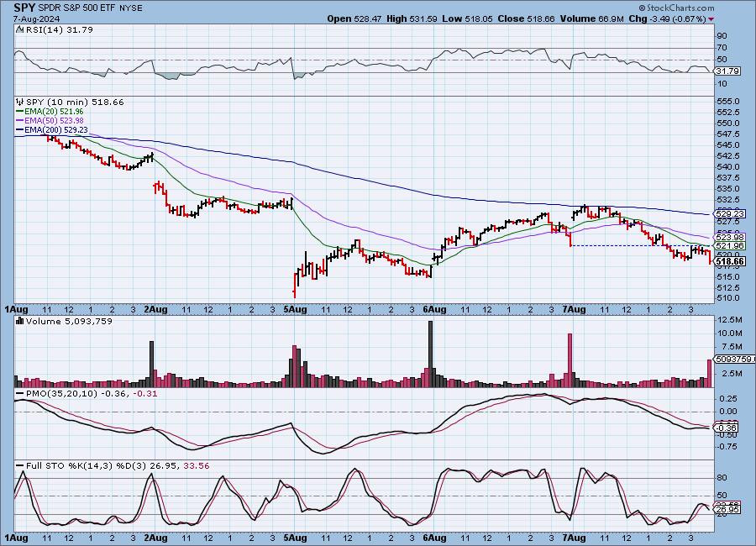756x546 pixels.
Task: Click the 26.95 stochastic value tag
Action: pos(727,509)
